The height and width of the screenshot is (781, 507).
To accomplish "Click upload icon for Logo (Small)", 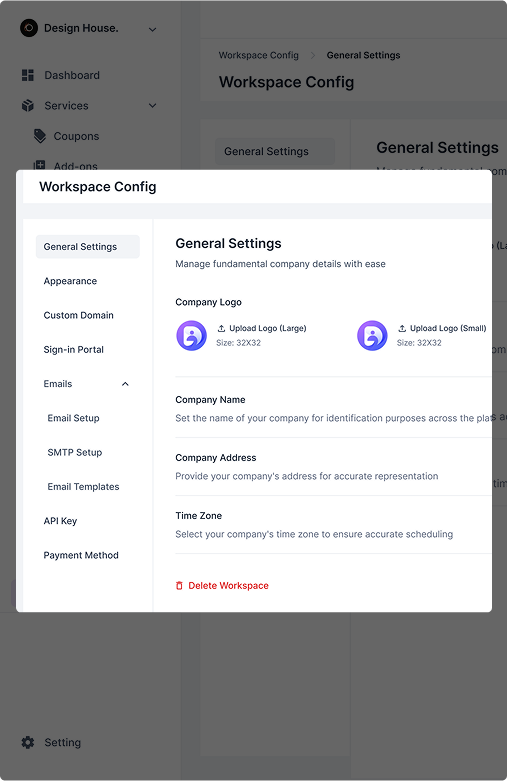I will (402, 328).
